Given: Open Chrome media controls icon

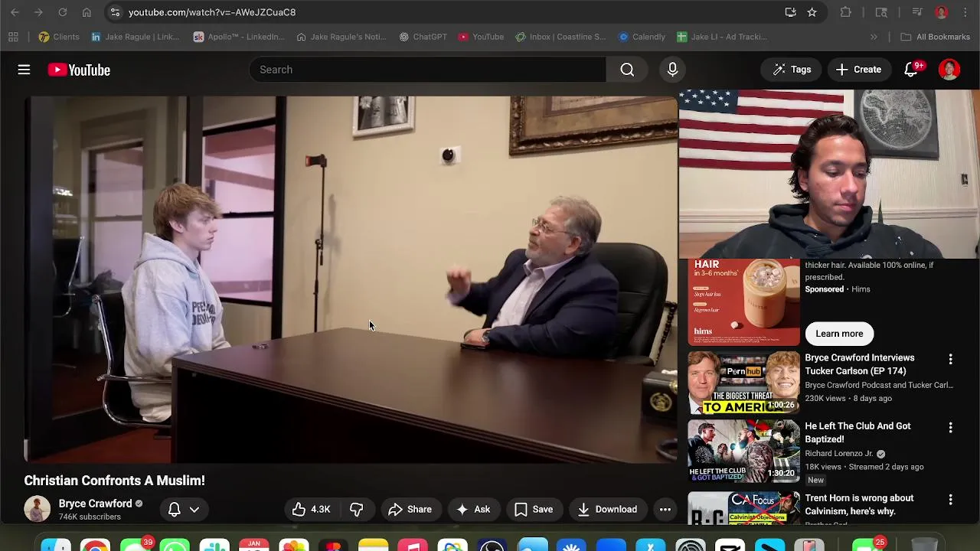Looking at the screenshot, I should 917,12.
